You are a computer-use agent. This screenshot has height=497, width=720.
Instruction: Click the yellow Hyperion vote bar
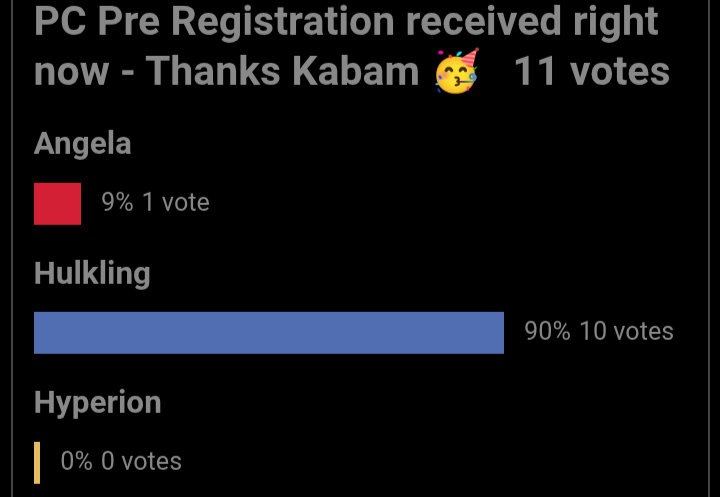pos(37,463)
